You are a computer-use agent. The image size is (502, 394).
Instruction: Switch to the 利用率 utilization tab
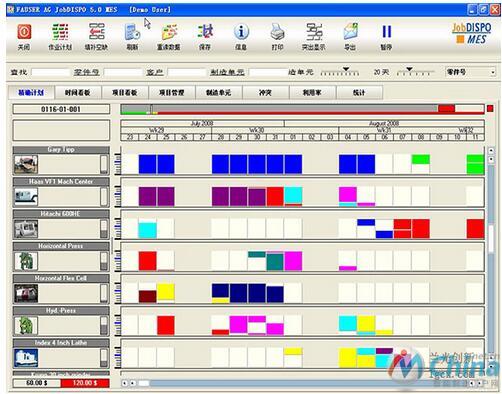tap(312, 92)
